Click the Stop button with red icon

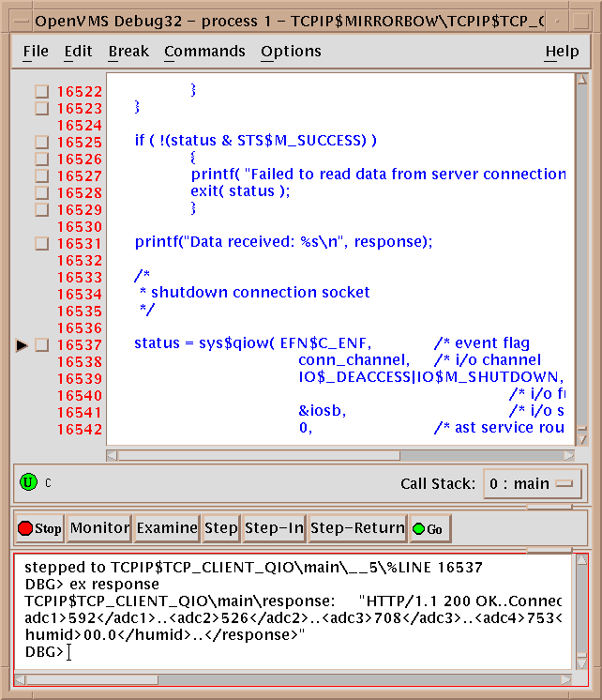click(x=39, y=528)
